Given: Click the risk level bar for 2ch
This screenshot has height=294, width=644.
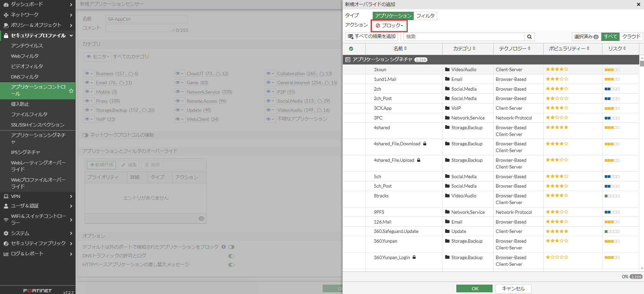Looking at the screenshot, I should tap(612, 89).
